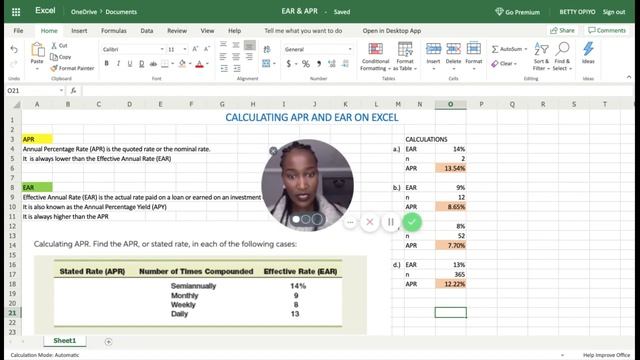The width and height of the screenshot is (640, 360).
Task: Open the Data tab
Action: pos(147,31)
